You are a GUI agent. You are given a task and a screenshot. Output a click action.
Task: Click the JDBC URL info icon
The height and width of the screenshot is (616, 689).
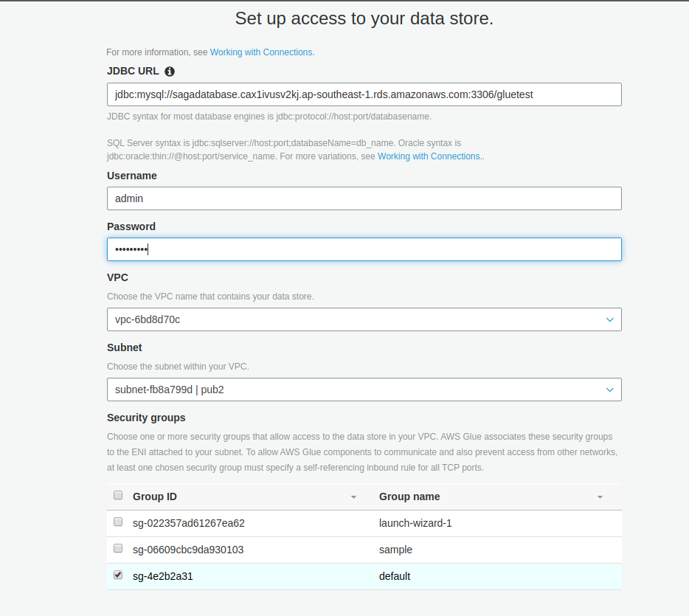[170, 72]
